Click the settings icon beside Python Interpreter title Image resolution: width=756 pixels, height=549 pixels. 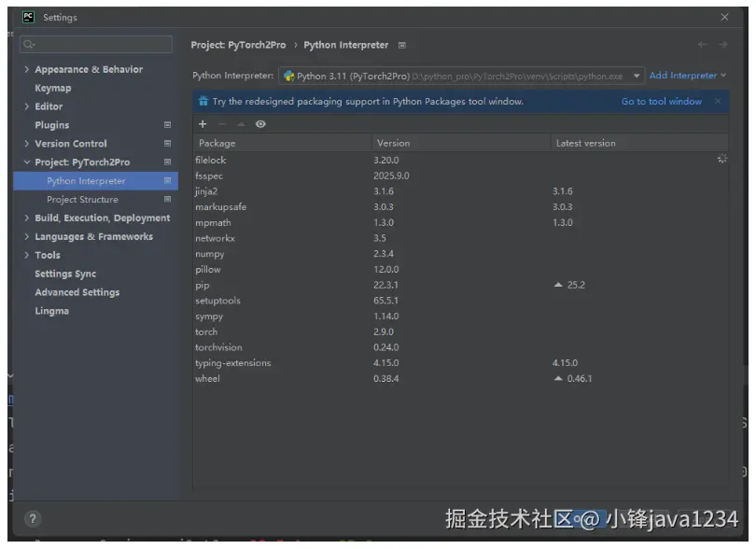pyautogui.click(x=401, y=45)
